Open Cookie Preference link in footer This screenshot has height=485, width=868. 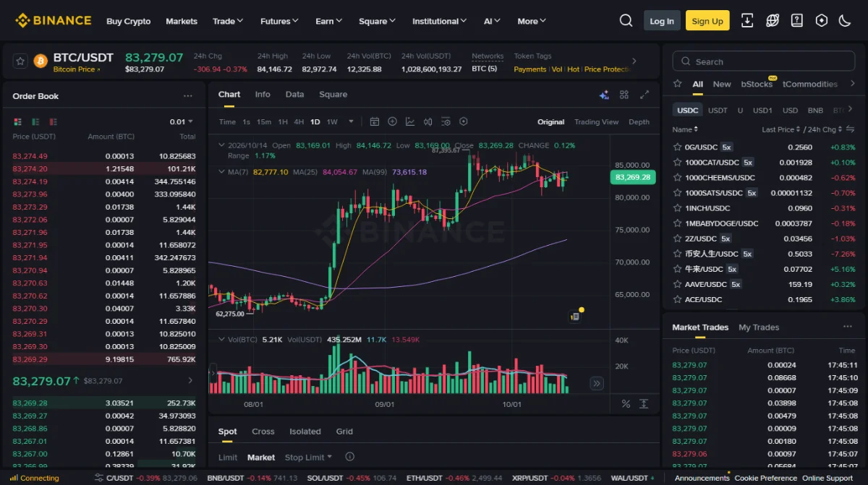(766, 478)
